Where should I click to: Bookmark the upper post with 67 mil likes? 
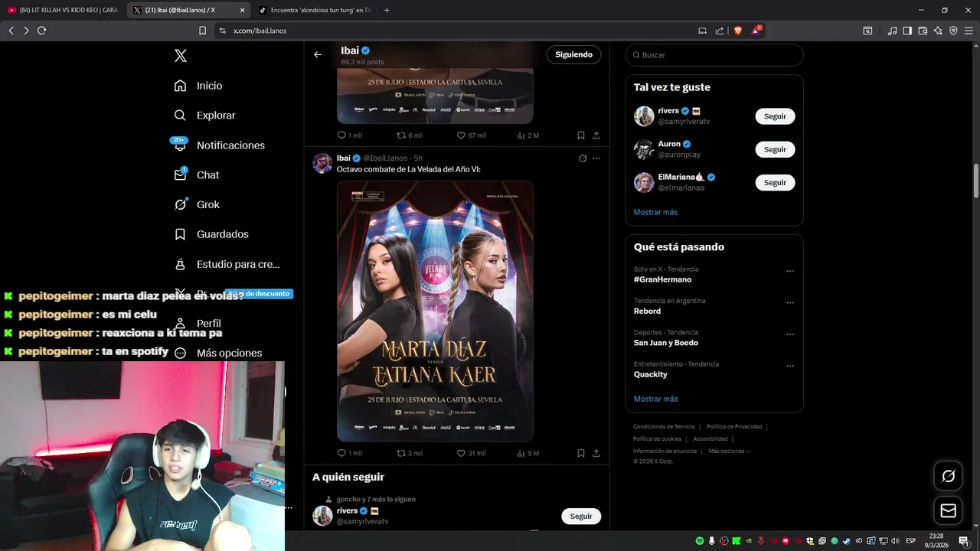[x=581, y=135]
